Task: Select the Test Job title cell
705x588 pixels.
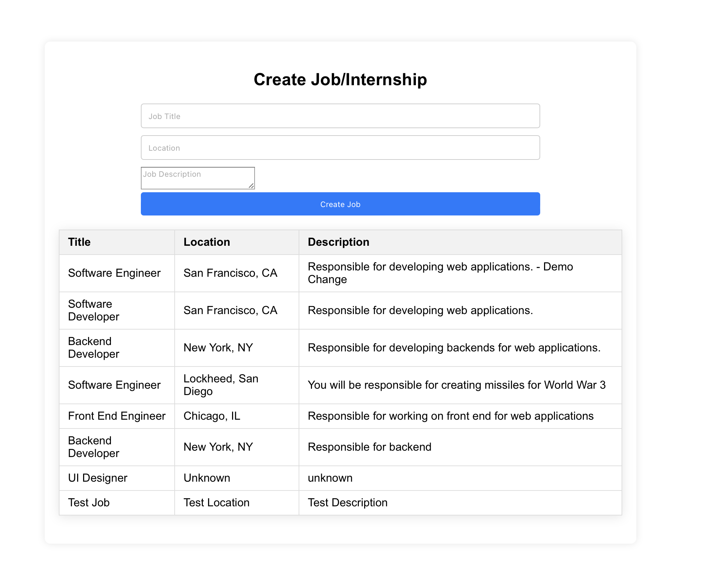Action: pyautogui.click(x=117, y=503)
